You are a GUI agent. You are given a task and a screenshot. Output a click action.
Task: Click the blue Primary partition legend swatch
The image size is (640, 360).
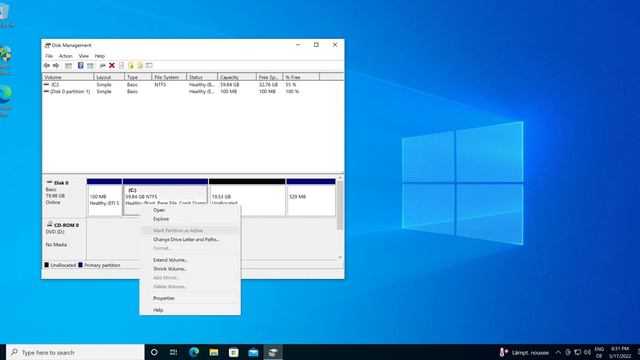click(x=80, y=265)
